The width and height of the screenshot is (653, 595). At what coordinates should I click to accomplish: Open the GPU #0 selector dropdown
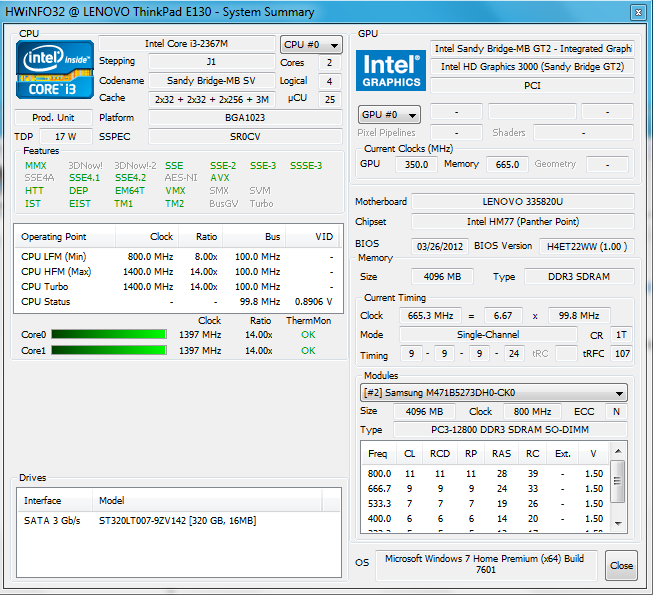(x=389, y=115)
